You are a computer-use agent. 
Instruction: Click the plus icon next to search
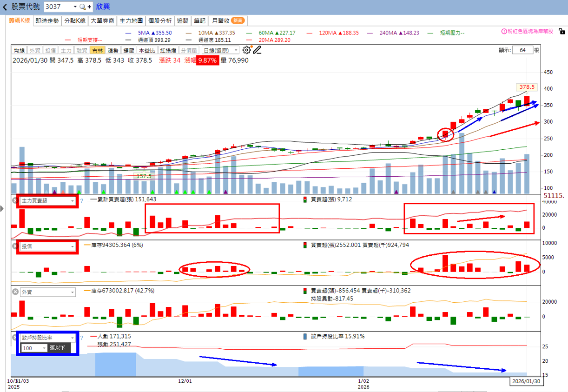point(89,7)
